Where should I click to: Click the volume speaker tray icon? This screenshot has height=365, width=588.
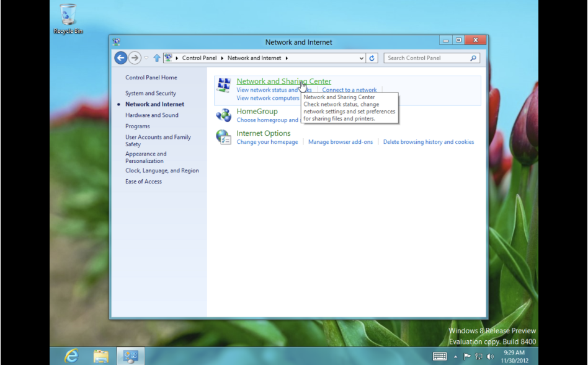point(490,356)
